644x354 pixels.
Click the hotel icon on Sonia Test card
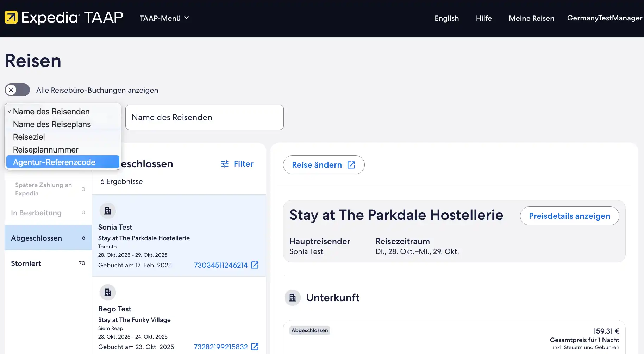pos(108,211)
